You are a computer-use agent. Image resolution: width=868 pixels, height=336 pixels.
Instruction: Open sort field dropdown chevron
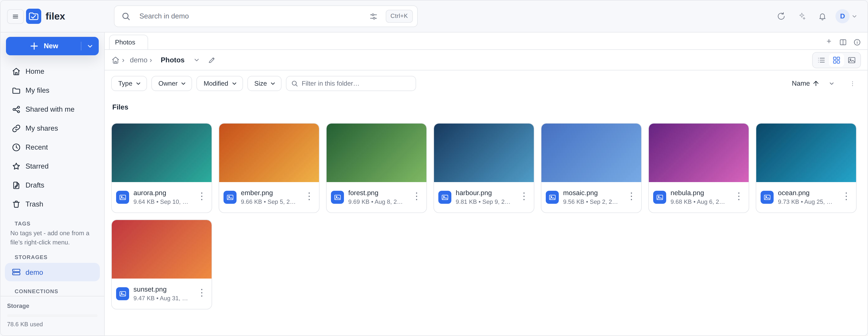[x=831, y=83]
